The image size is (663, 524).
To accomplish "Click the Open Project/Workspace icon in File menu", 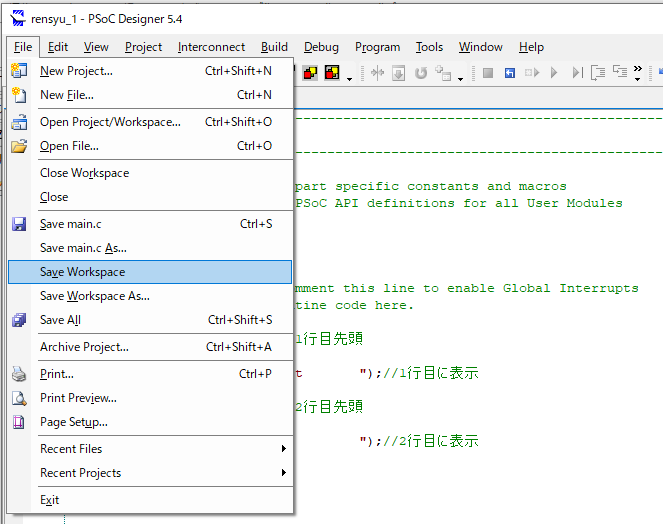I will (19, 122).
